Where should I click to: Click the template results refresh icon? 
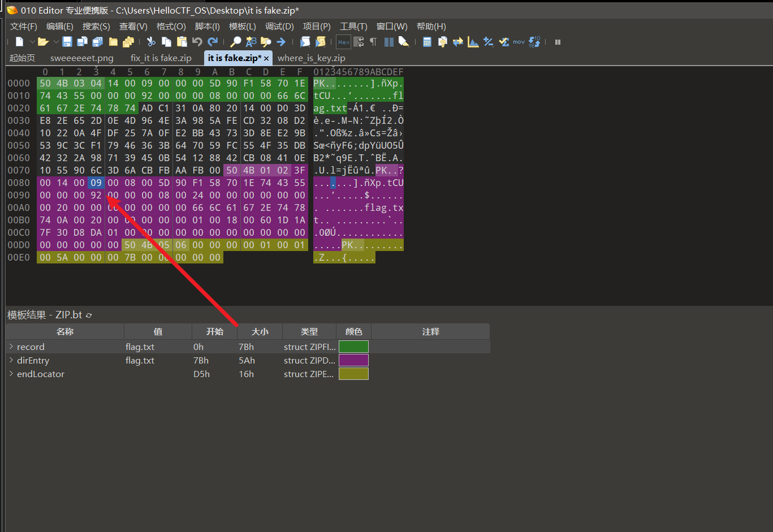click(89, 315)
